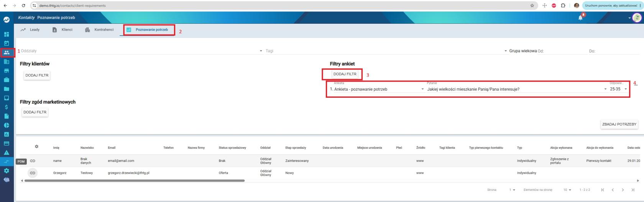Image resolution: width=644 pixels, height=202 pixels.
Task: Open the Ankieta survey dropdown
Action: 379,89
